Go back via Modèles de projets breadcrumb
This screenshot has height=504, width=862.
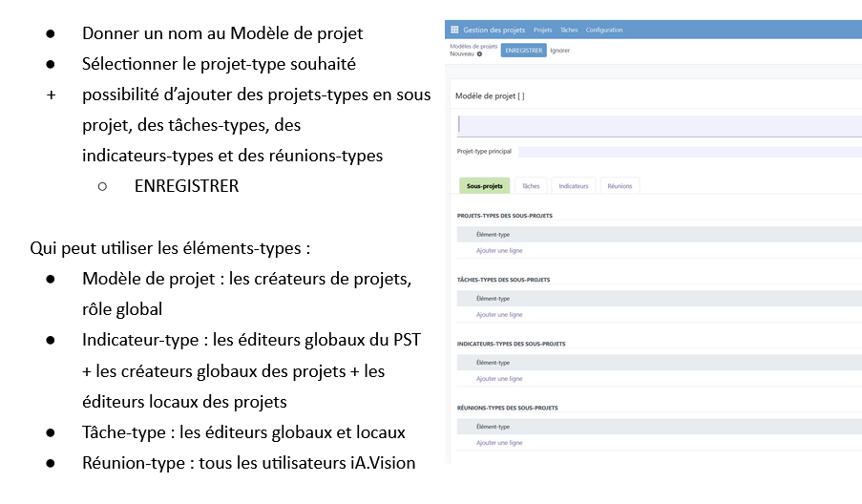click(473, 46)
